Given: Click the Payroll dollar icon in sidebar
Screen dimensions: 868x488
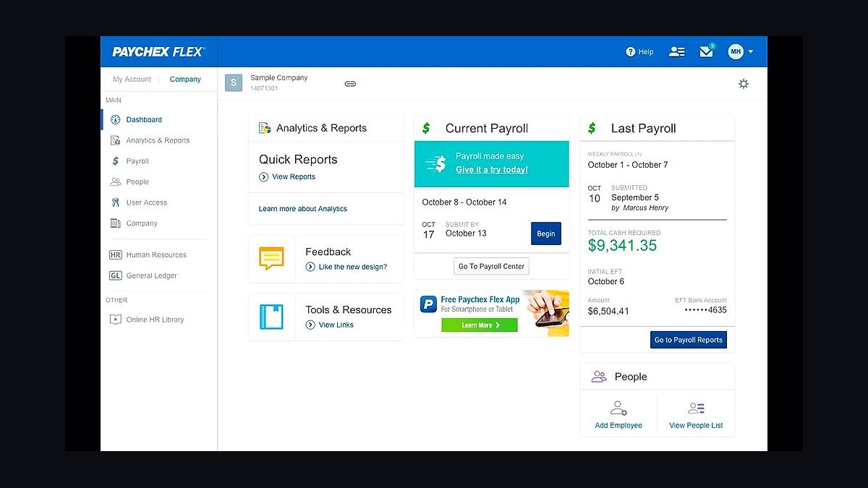Looking at the screenshot, I should tap(115, 161).
